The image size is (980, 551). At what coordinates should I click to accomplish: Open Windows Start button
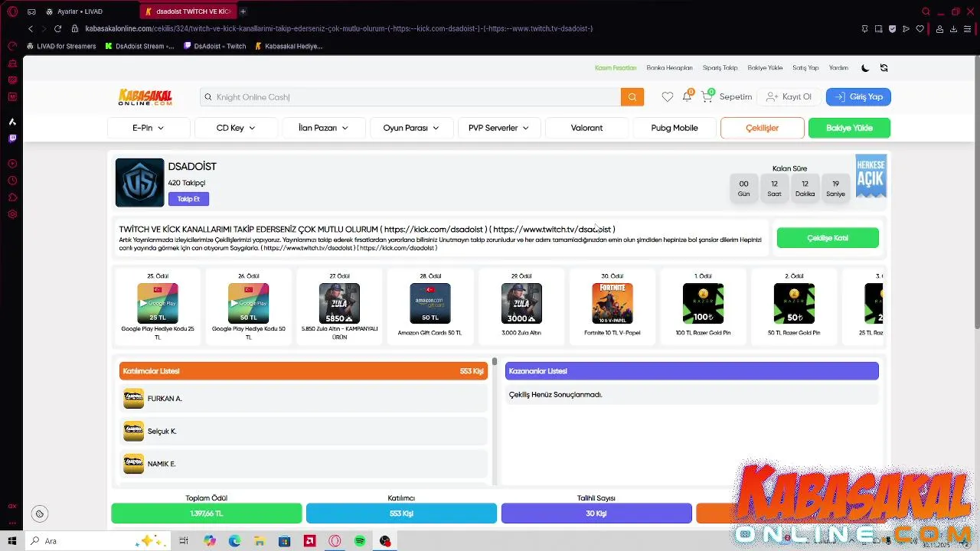12,541
